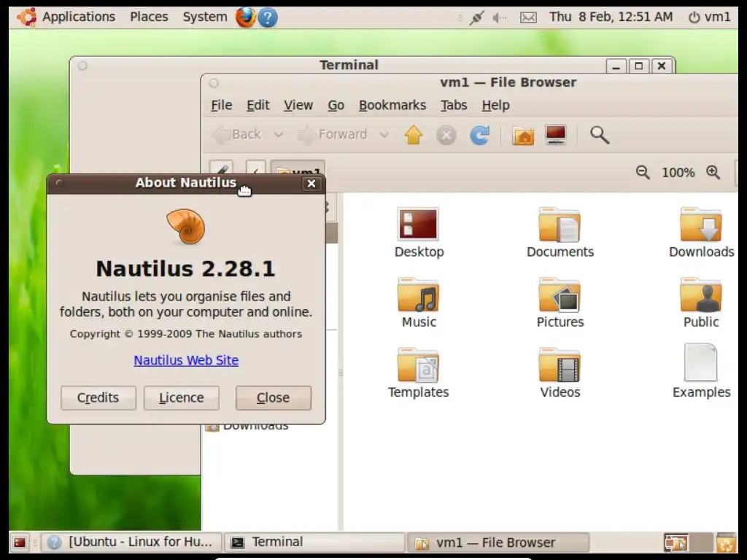This screenshot has width=747, height=560.
Task: Dismiss About Nautilus with the title bar X
Action: pos(311,183)
